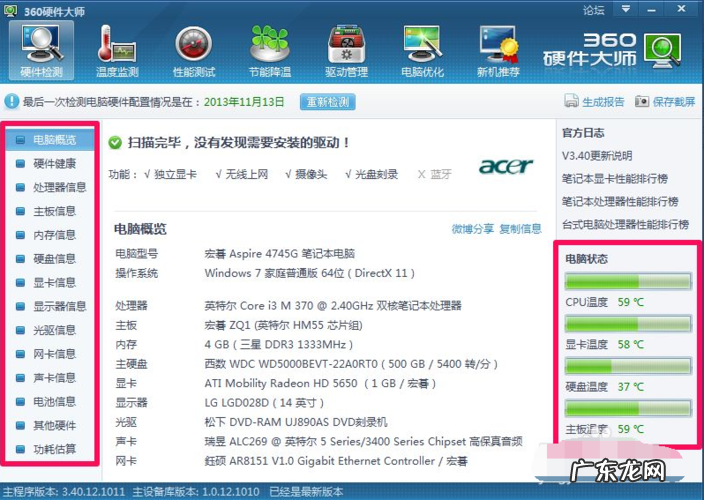Click the 主程序版本 status bar text
This screenshot has height=500, width=704.
coord(64,492)
